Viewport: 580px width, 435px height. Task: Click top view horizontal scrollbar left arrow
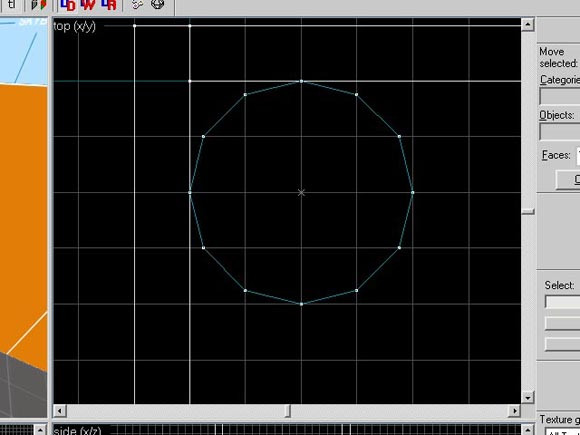[x=60, y=411]
